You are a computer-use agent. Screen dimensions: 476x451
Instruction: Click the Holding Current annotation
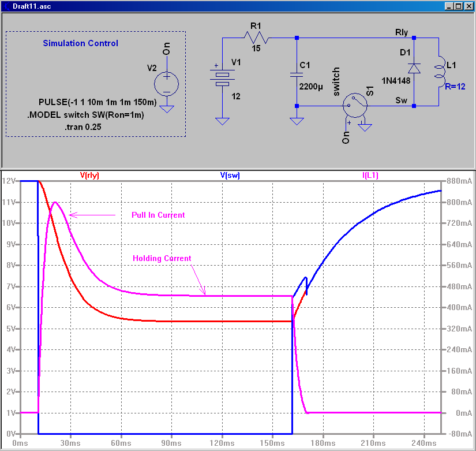pyautogui.click(x=162, y=259)
